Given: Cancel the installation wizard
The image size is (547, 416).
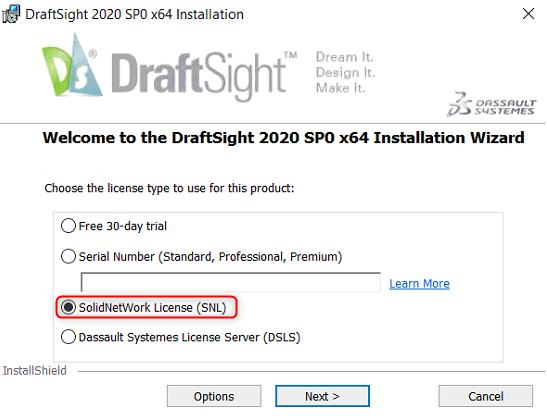Looking at the screenshot, I should pos(486,396).
